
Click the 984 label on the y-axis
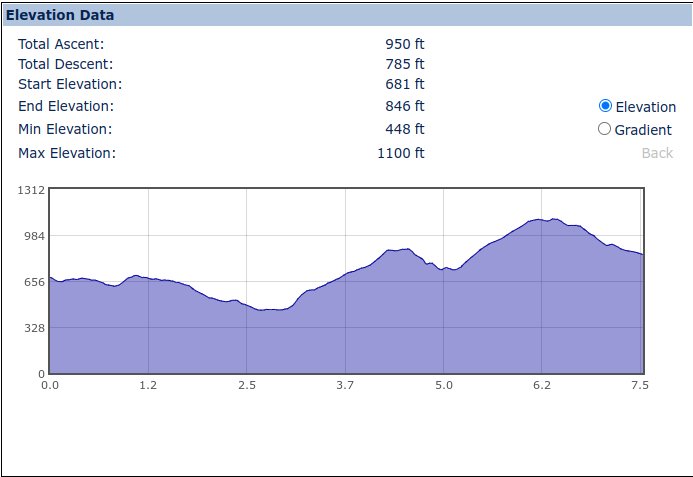pyautogui.click(x=34, y=235)
